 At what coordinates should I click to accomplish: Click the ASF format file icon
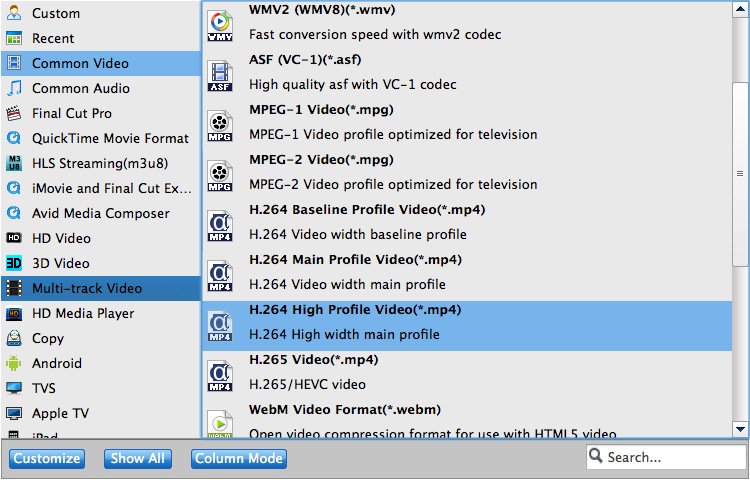click(220, 76)
